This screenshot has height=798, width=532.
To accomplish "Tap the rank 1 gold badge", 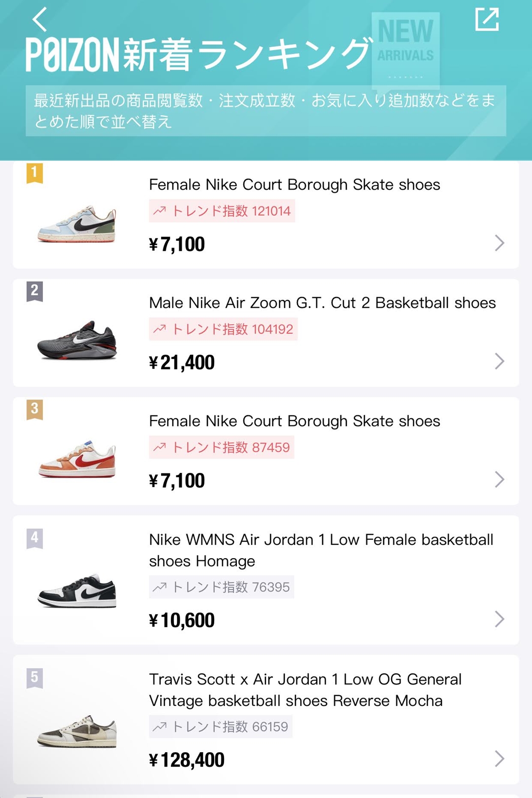I will pyautogui.click(x=34, y=173).
